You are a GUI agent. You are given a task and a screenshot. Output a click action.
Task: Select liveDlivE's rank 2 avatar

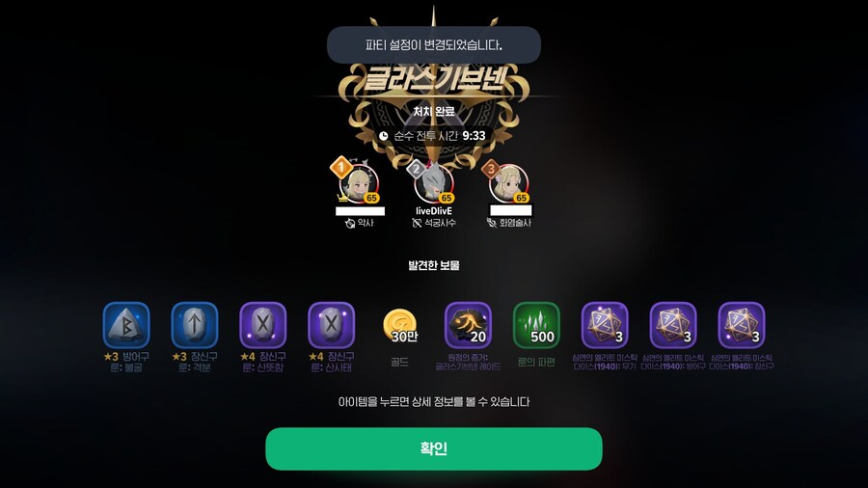pyautogui.click(x=434, y=183)
